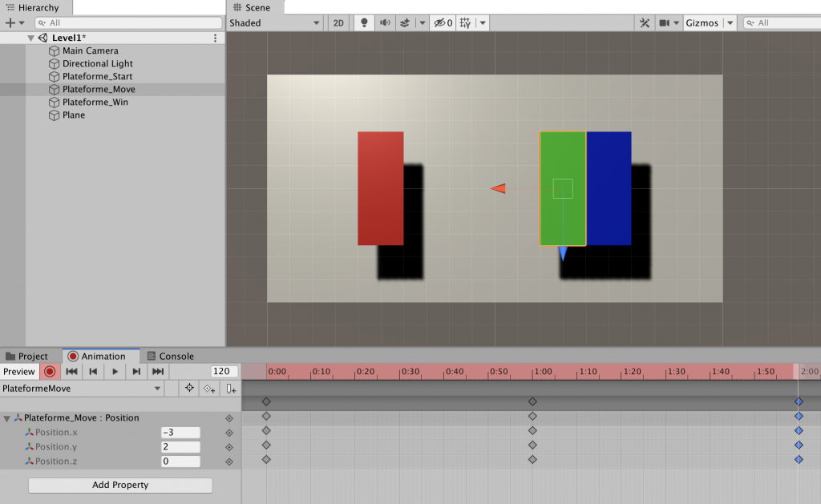Click the Add Property button
The image size is (821, 504).
click(x=120, y=485)
